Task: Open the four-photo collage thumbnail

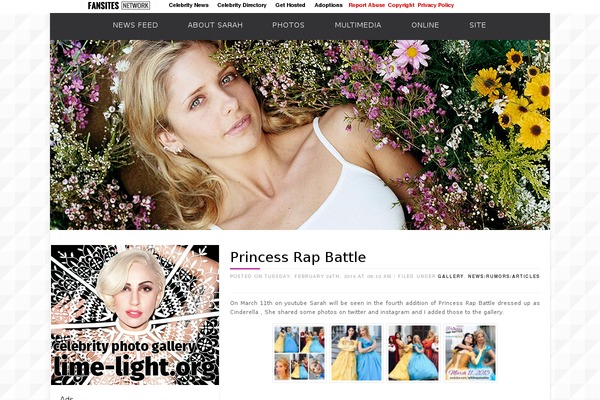Action: (299, 353)
